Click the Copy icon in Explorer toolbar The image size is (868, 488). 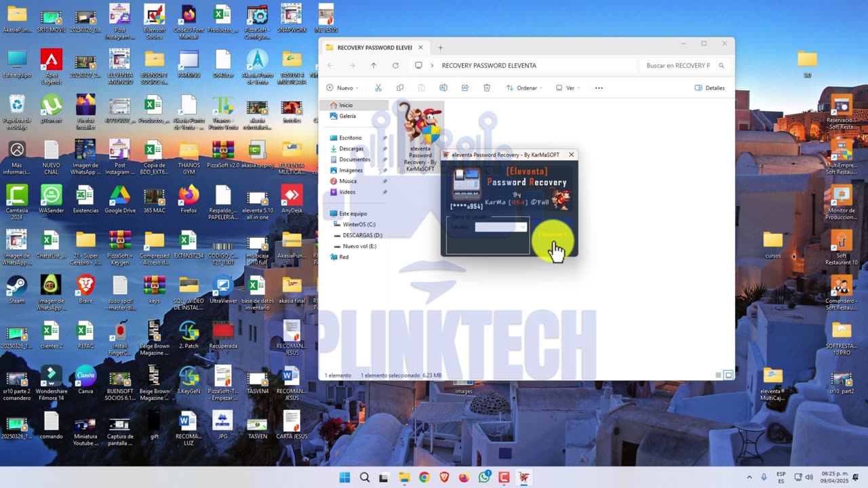400,87
